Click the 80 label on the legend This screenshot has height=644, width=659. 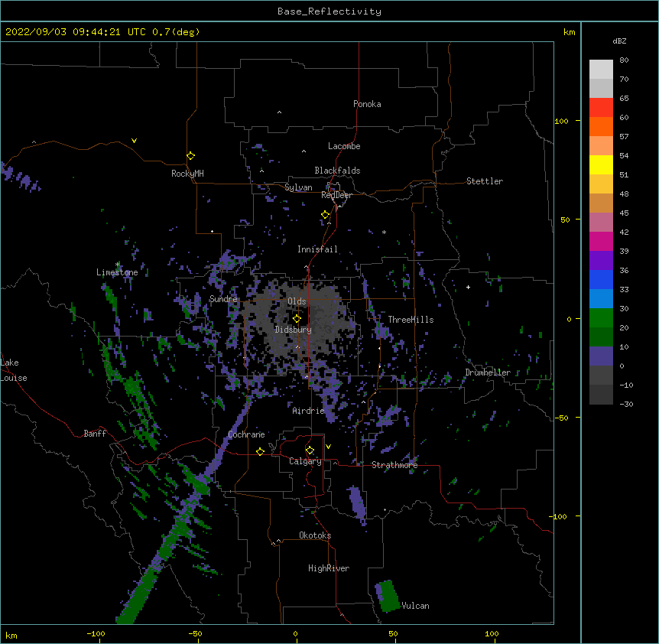click(624, 60)
